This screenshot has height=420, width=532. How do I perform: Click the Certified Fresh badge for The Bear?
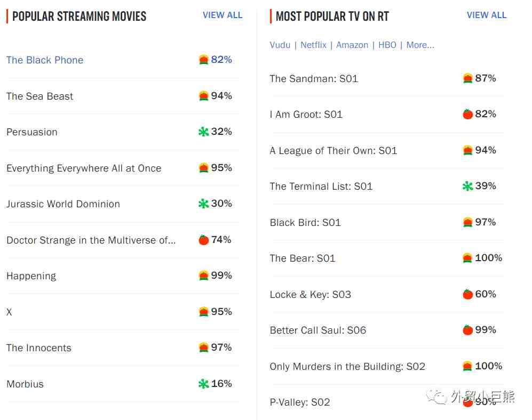(x=467, y=258)
